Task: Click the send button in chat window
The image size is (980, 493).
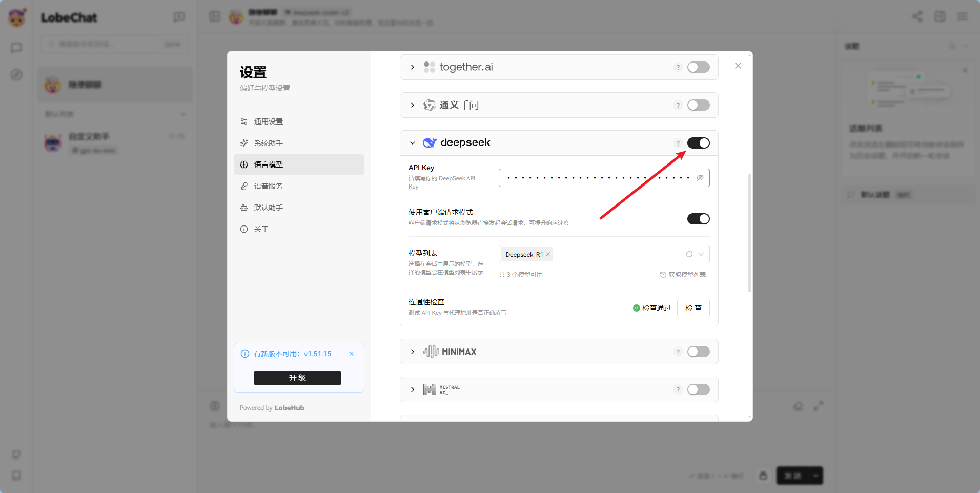Action: point(792,476)
